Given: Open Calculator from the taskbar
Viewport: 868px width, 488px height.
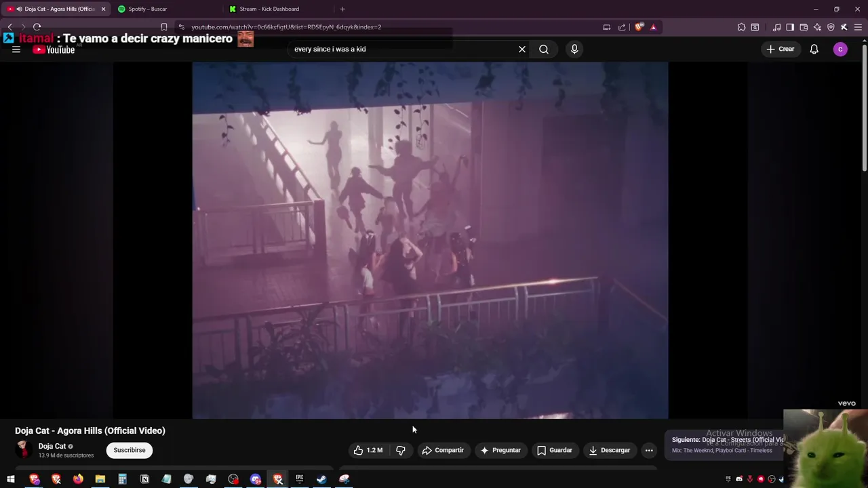Looking at the screenshot, I should tap(122, 479).
